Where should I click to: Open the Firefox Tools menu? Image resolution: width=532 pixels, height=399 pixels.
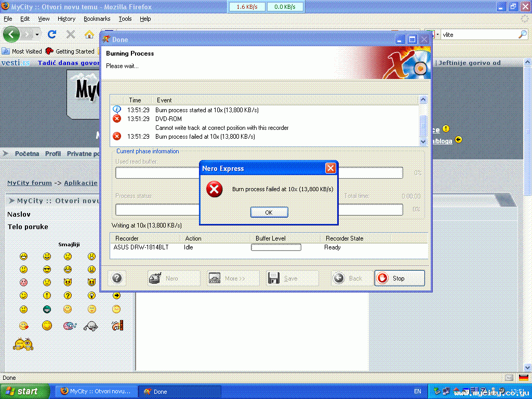point(125,19)
